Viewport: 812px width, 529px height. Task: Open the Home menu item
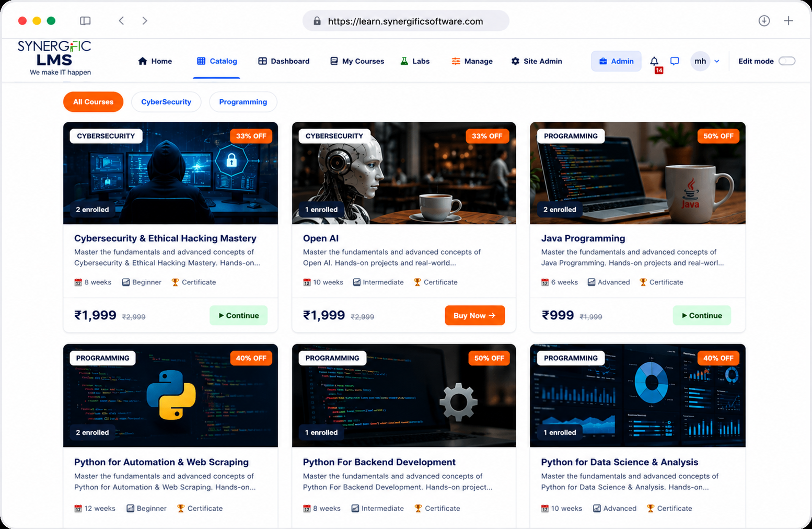click(155, 61)
